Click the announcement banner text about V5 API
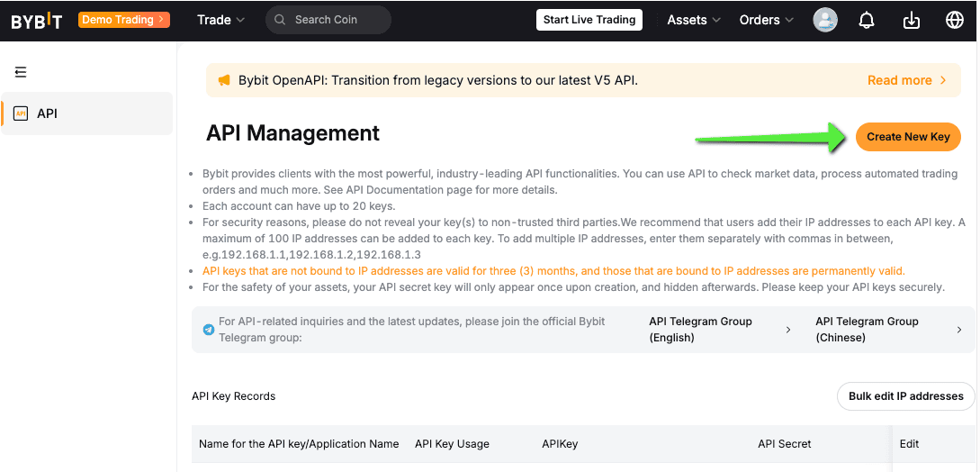980x472 pixels. (x=438, y=80)
